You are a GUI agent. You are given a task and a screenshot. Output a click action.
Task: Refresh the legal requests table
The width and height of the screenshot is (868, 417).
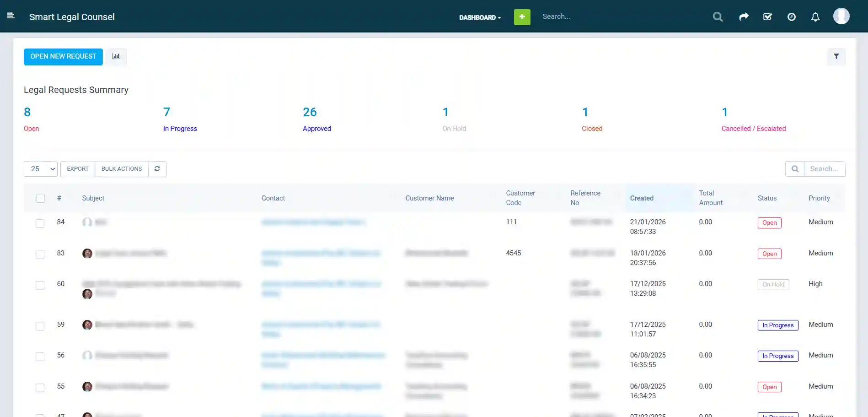(157, 169)
